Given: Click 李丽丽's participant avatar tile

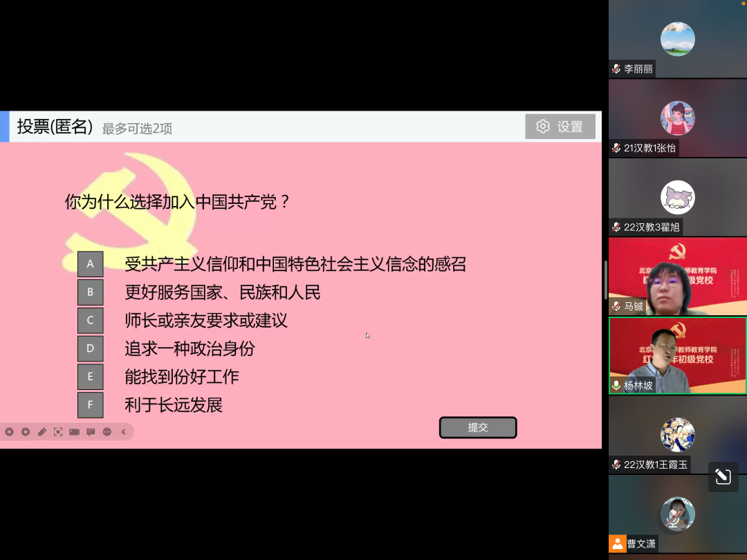Looking at the screenshot, I should [677, 39].
